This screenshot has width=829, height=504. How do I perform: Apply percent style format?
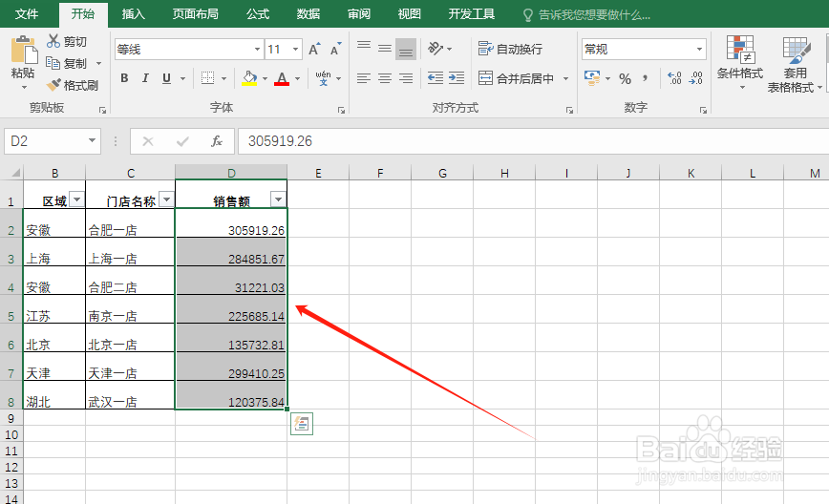click(x=625, y=78)
